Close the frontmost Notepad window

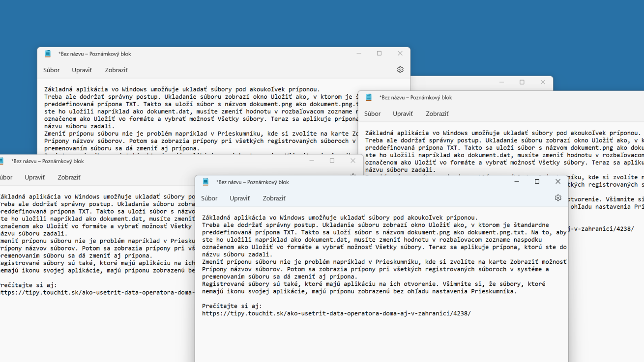click(557, 182)
